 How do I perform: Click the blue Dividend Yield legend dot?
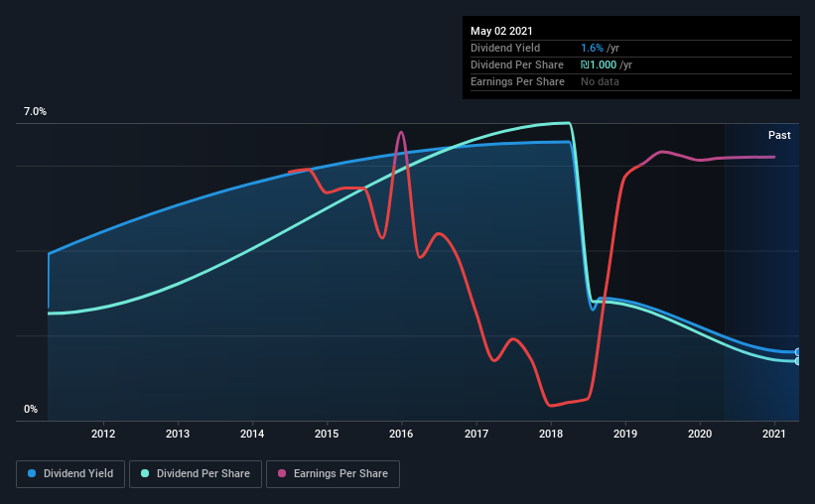point(32,473)
